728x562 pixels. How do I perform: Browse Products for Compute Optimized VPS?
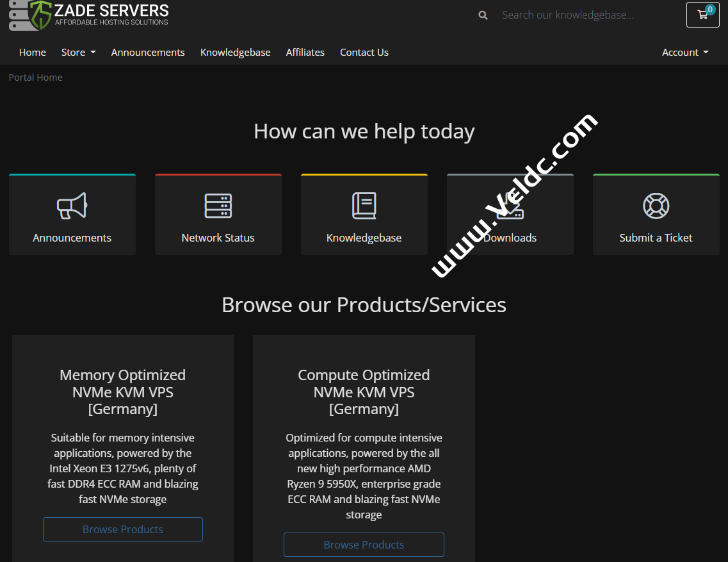point(364,545)
